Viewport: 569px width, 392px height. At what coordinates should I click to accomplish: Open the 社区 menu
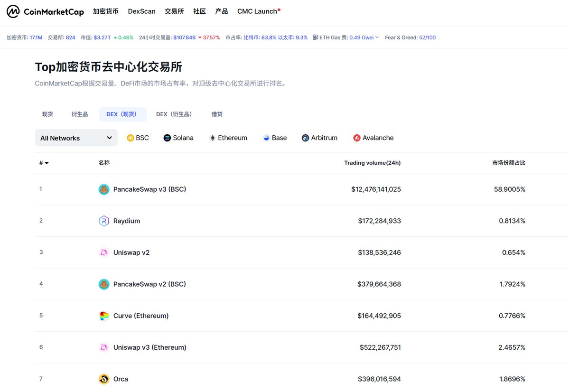click(200, 11)
